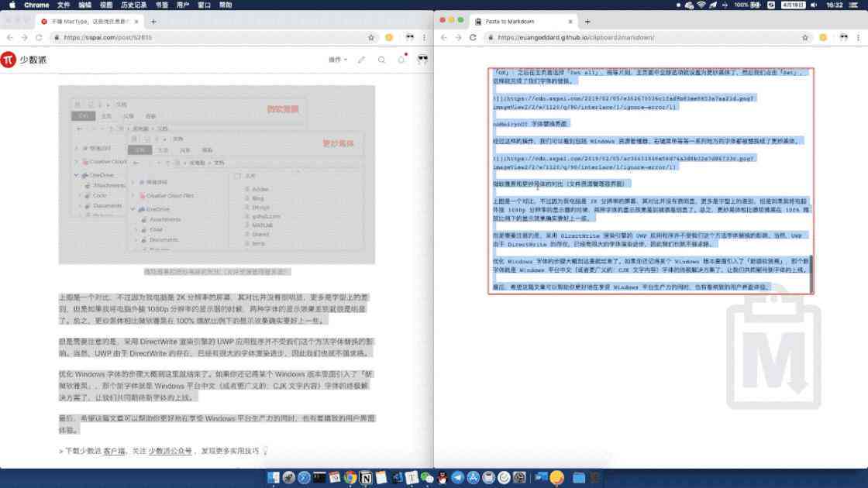The height and width of the screenshot is (488, 868).
Task: Bookmark the sspai page with star icon
Action: (371, 38)
